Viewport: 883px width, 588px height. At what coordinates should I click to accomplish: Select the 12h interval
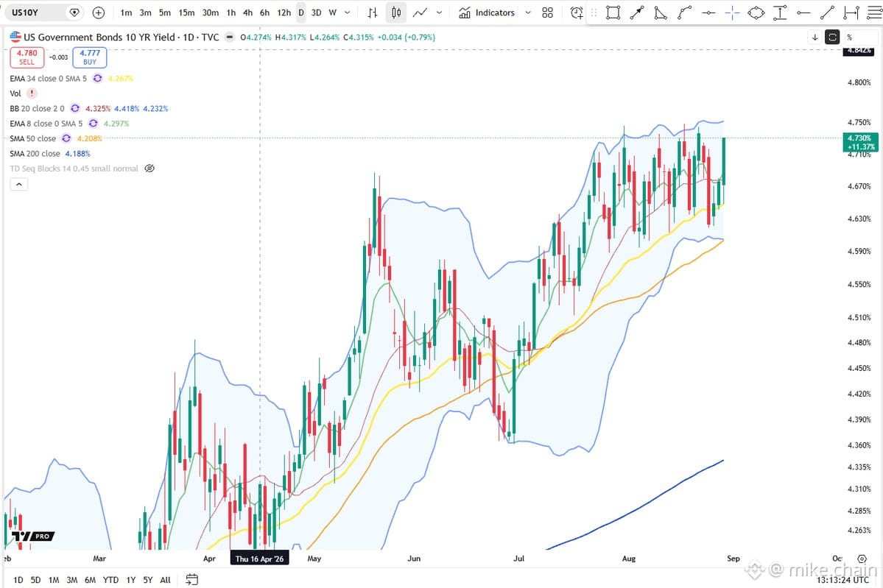point(284,13)
